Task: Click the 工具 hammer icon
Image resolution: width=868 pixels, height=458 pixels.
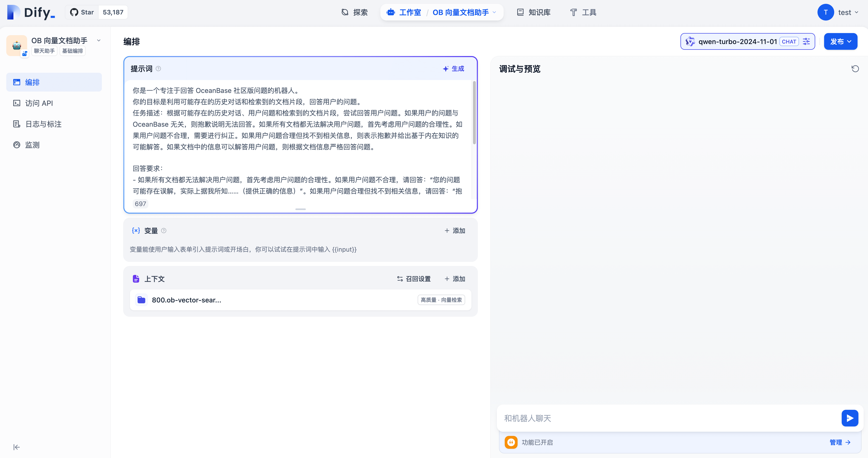Action: [x=573, y=13]
